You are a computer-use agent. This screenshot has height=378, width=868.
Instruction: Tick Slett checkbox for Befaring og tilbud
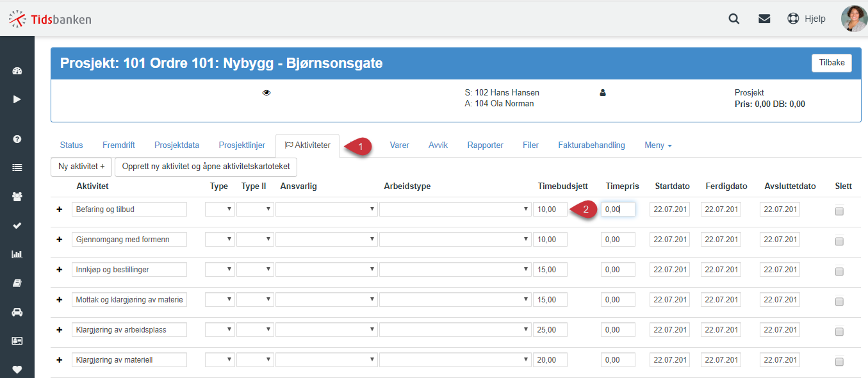tap(839, 211)
